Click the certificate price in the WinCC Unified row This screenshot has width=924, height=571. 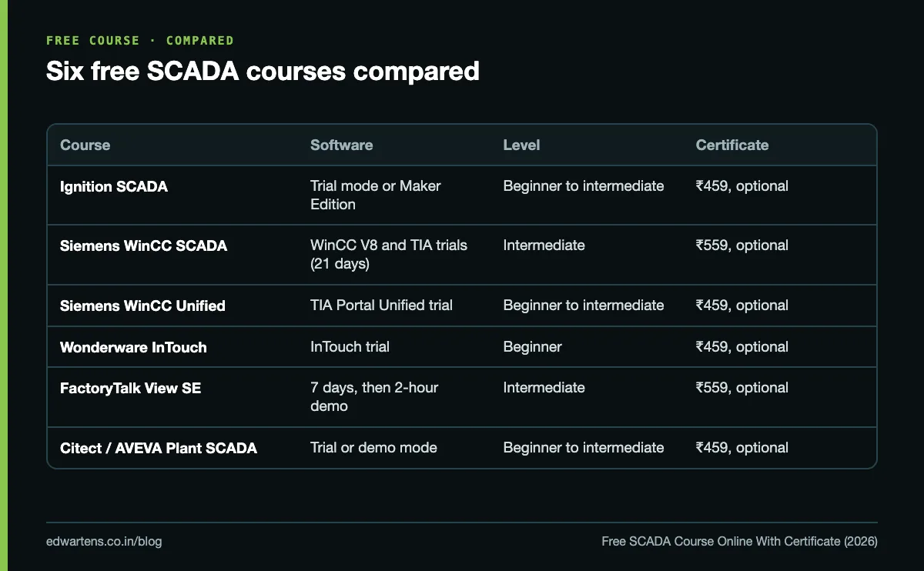tap(742, 305)
